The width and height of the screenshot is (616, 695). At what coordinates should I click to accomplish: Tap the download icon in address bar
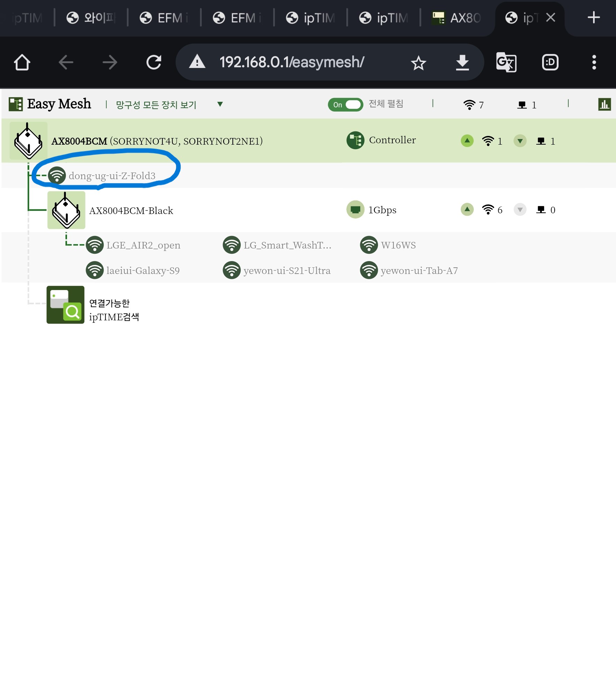click(462, 63)
